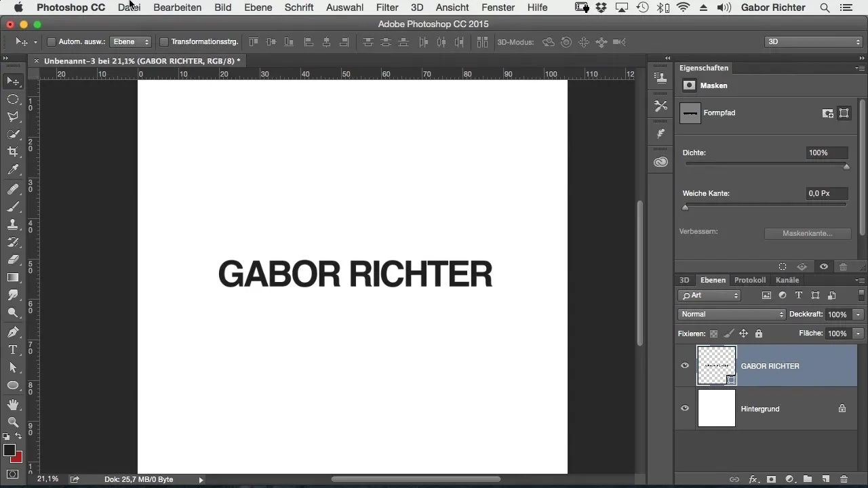The height and width of the screenshot is (488, 868).
Task: Swap foreground and background colors
Action: [19, 436]
